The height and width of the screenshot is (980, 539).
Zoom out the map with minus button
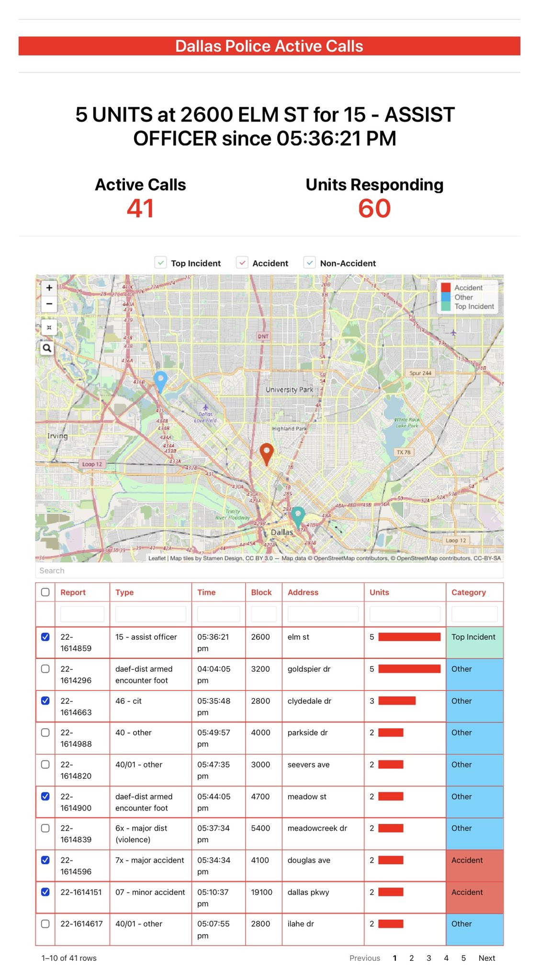coord(49,304)
